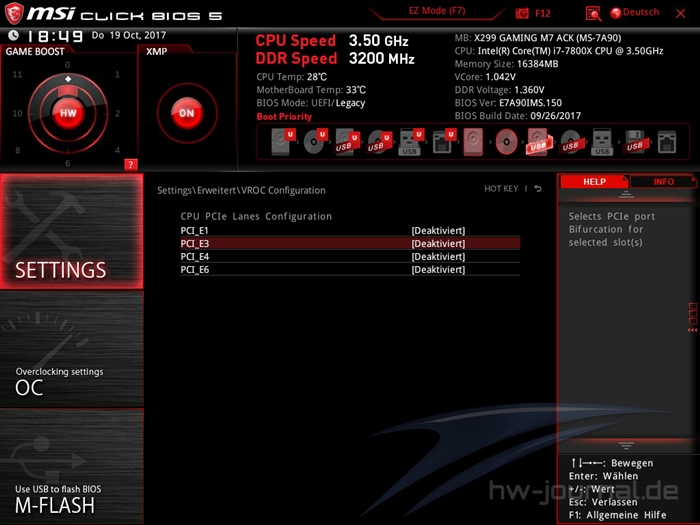Select the PCI_E4 row label
Screen dimensions: 700x525
(x=195, y=257)
